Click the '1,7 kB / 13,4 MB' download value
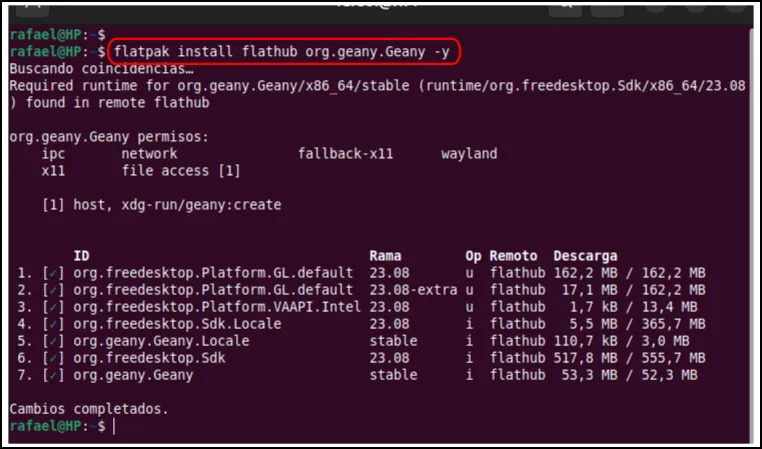 pos(633,307)
